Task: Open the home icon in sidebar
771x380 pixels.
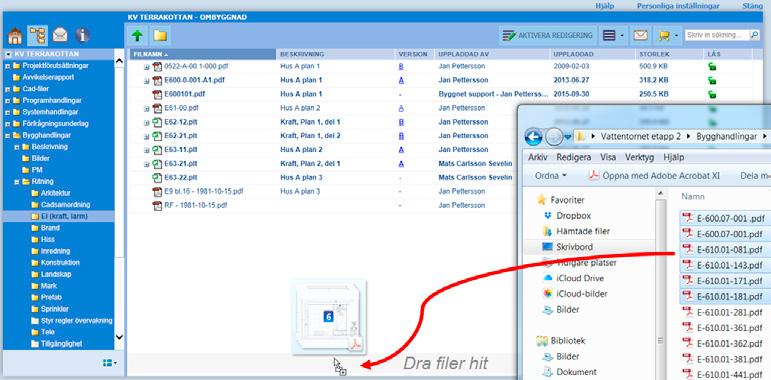Action: [15, 35]
